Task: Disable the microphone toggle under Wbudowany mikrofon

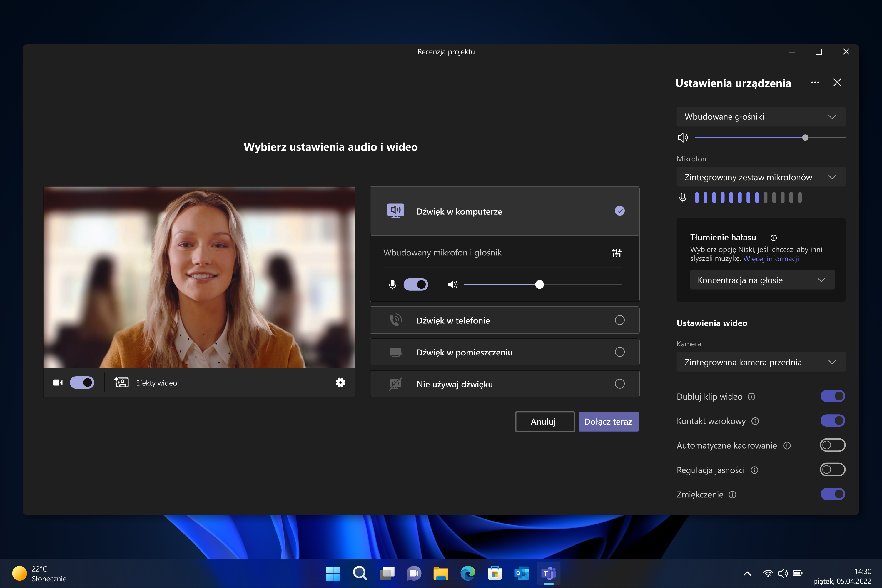Action: [x=415, y=285]
